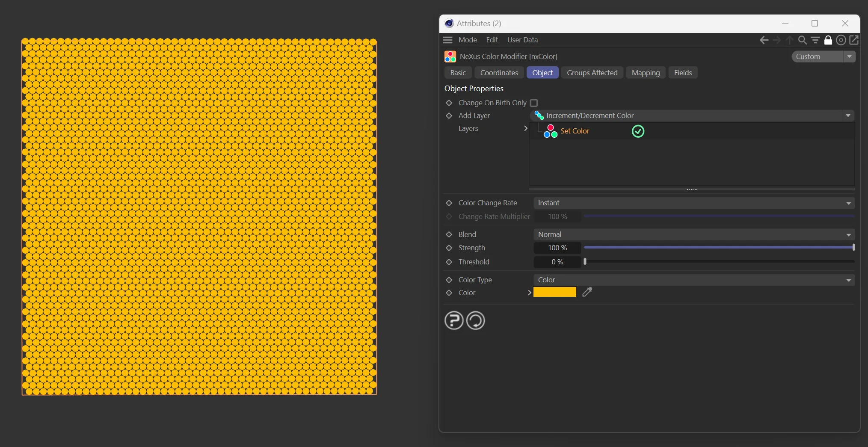
Task: Open the help question mark icon
Action: (454, 320)
